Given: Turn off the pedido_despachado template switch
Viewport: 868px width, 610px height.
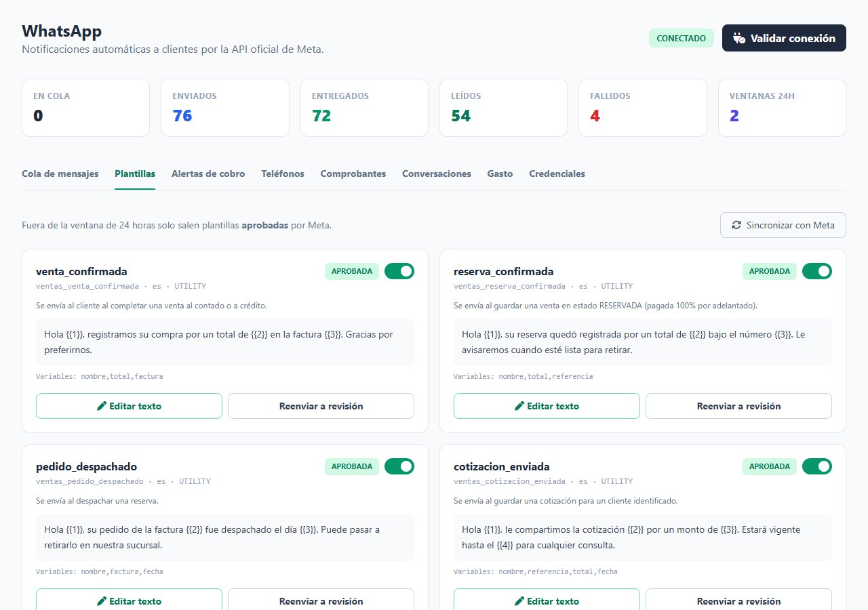Looking at the screenshot, I should (399, 466).
